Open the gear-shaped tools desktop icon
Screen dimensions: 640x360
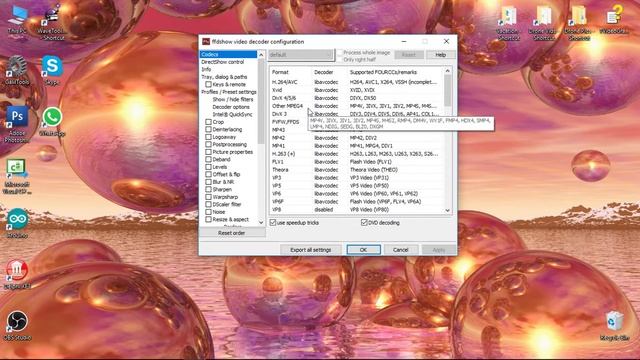[17, 70]
